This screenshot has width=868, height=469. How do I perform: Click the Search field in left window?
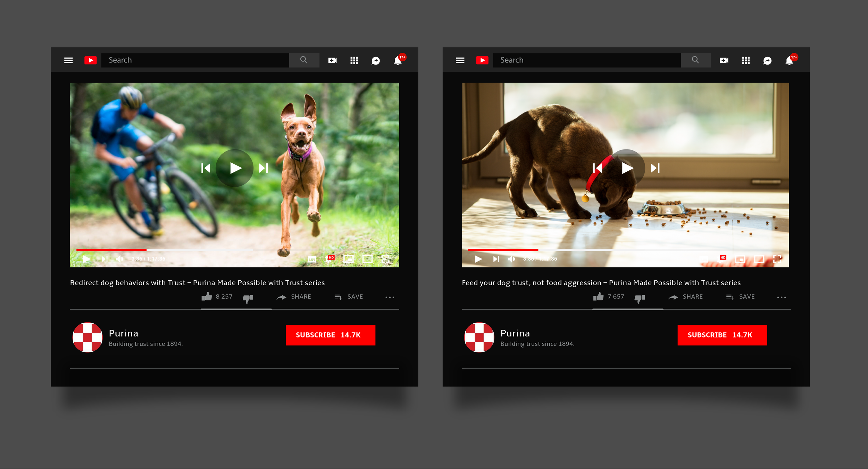pyautogui.click(x=195, y=60)
